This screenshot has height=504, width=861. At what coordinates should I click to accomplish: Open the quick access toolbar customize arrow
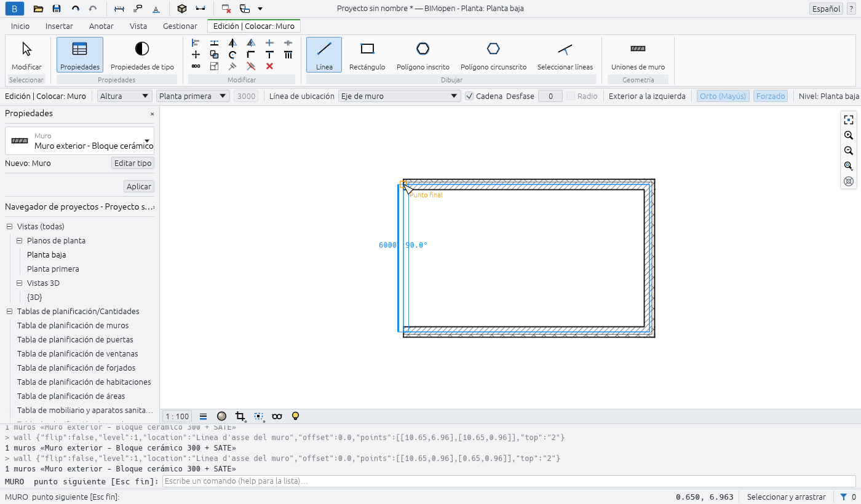(260, 9)
